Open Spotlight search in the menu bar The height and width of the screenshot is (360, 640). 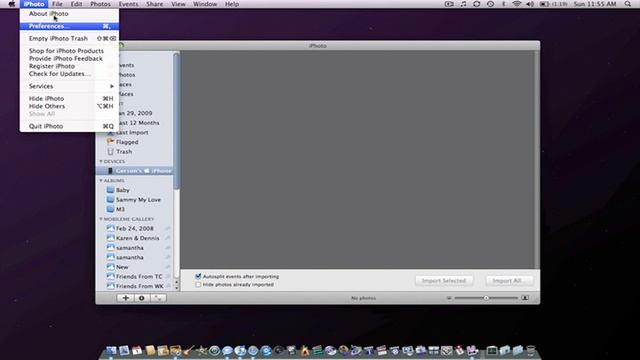tap(627, 4)
